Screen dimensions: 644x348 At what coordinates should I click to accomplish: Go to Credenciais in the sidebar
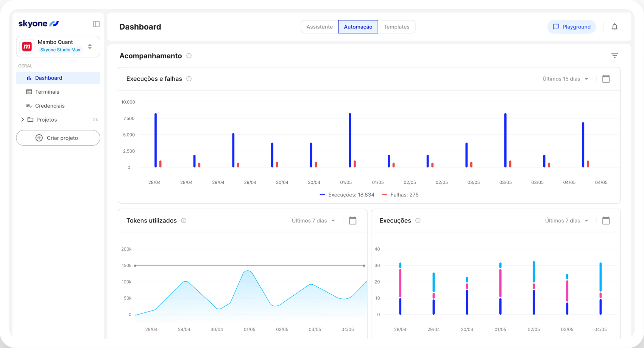click(50, 106)
